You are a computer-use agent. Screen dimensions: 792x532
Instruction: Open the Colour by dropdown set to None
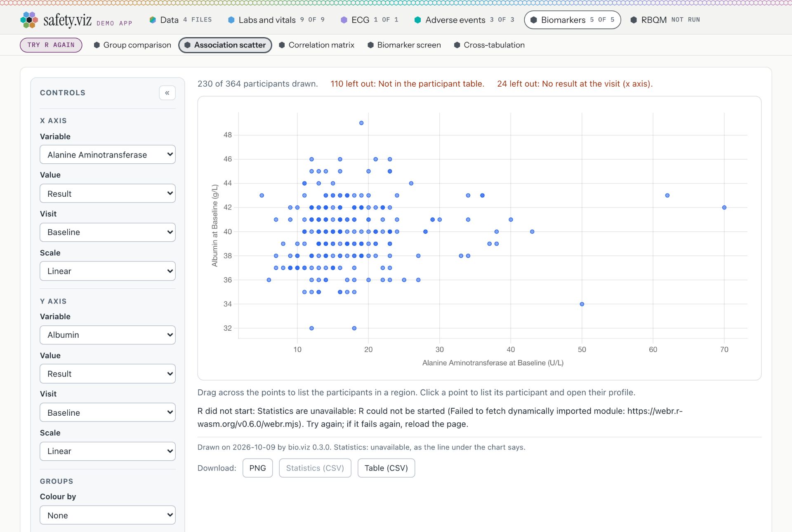[108, 515]
